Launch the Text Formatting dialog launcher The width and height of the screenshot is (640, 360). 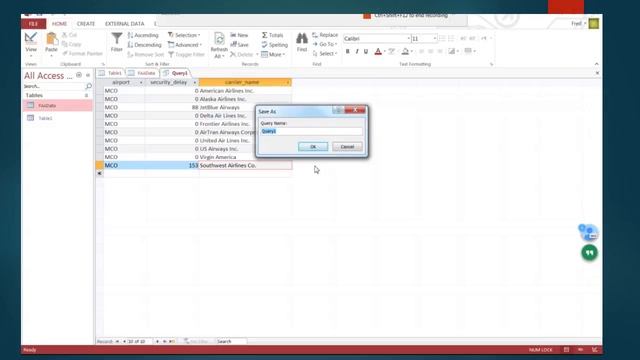pyautogui.click(x=491, y=64)
